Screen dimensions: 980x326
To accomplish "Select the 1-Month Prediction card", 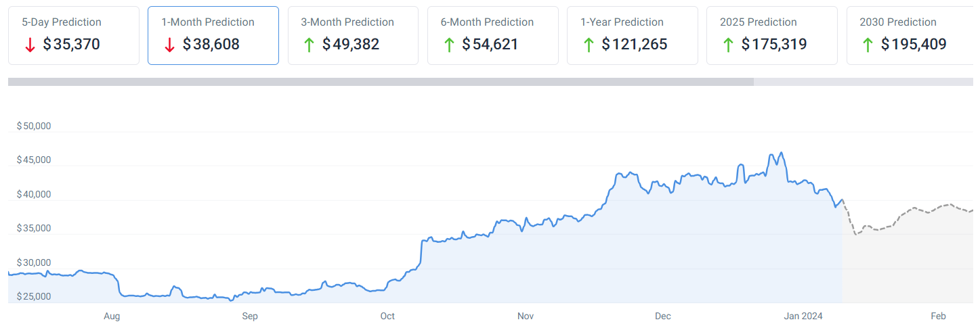I will tap(213, 35).
